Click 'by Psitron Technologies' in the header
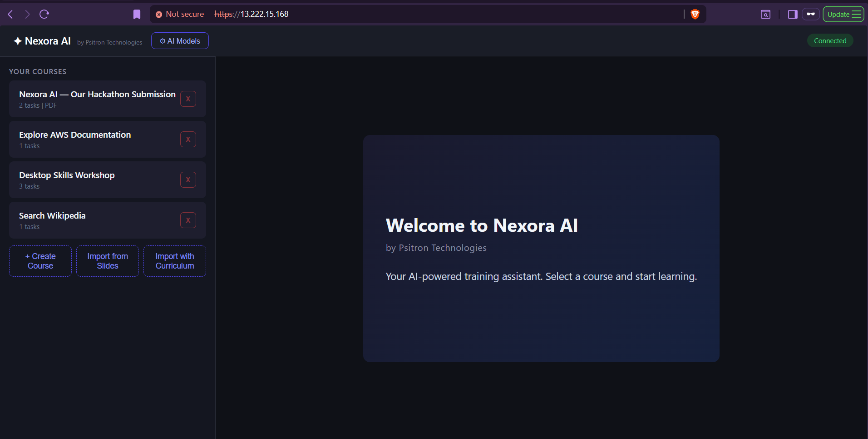868x439 pixels. pos(109,42)
